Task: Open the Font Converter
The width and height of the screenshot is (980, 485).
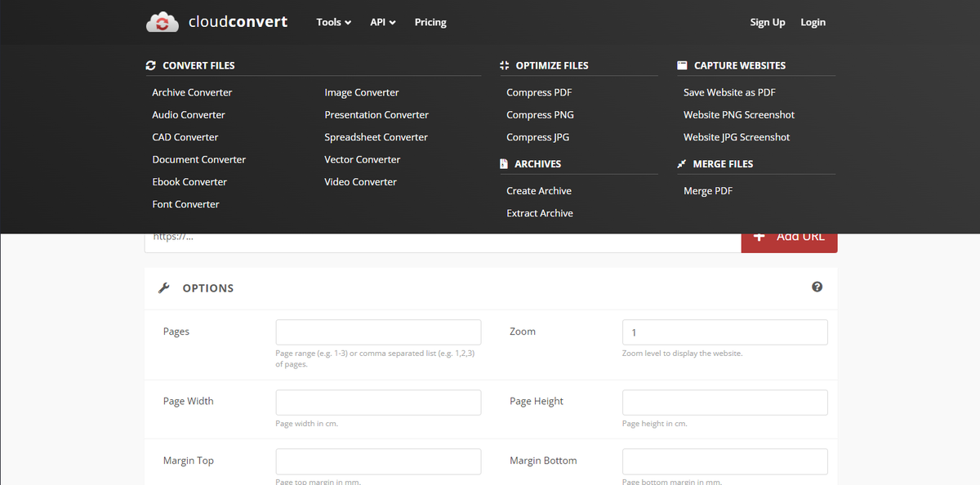Action: pyautogui.click(x=185, y=204)
